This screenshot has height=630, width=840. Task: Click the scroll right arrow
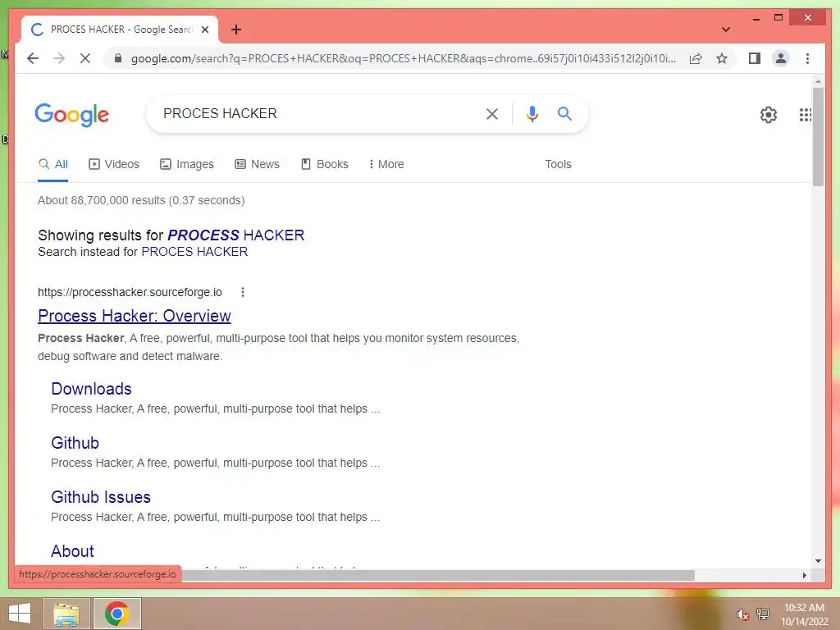(804, 575)
